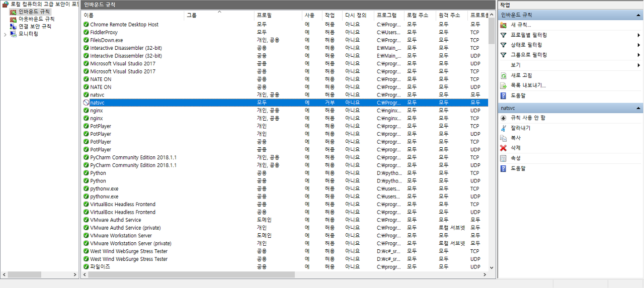Screen dimensions: 644x288
Task: Select Interactive Disassembler (32-bit) UDP rule
Action: [285, 56]
